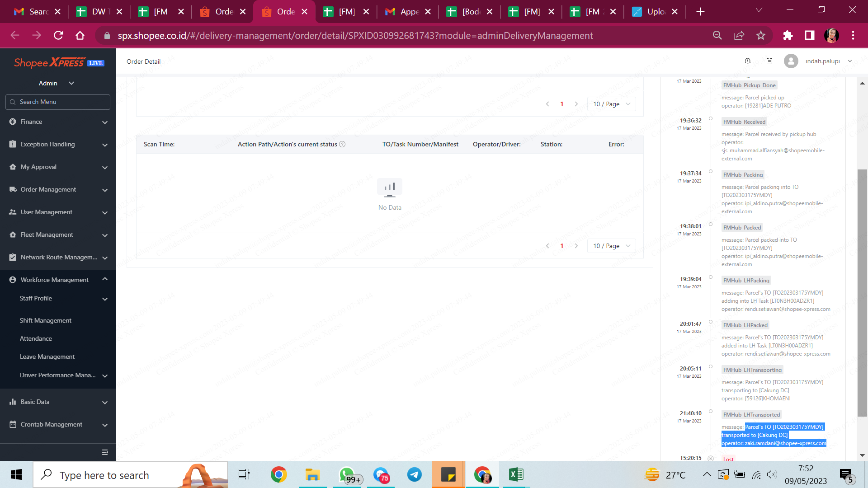
Task: Reload the page
Action: [x=58, y=35]
